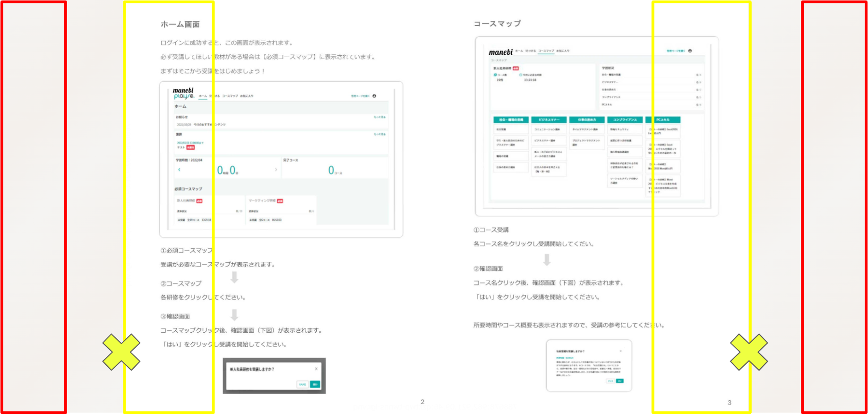The image size is (868, 414).
Task: Select ホーム tab in course map screenshot
Action: pyautogui.click(x=519, y=51)
